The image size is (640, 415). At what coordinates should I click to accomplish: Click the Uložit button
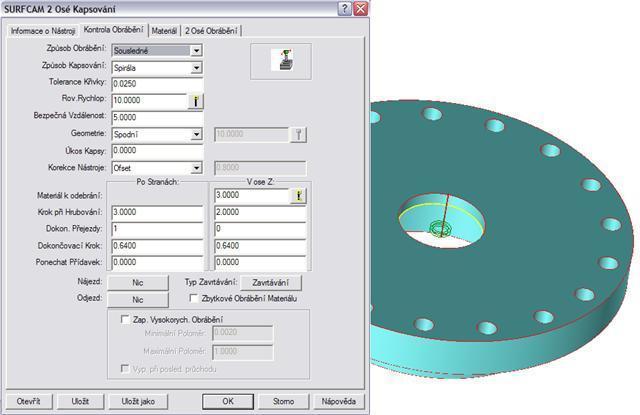click(x=80, y=402)
